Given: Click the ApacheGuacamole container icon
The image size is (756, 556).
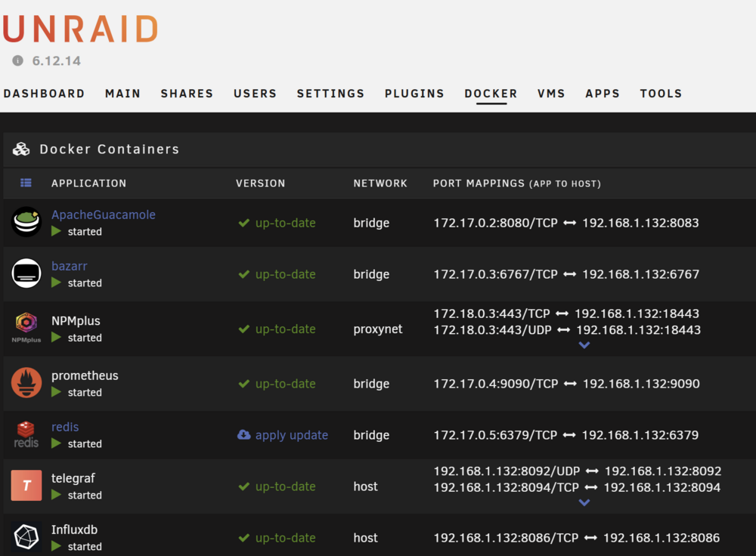Looking at the screenshot, I should pos(26,222).
